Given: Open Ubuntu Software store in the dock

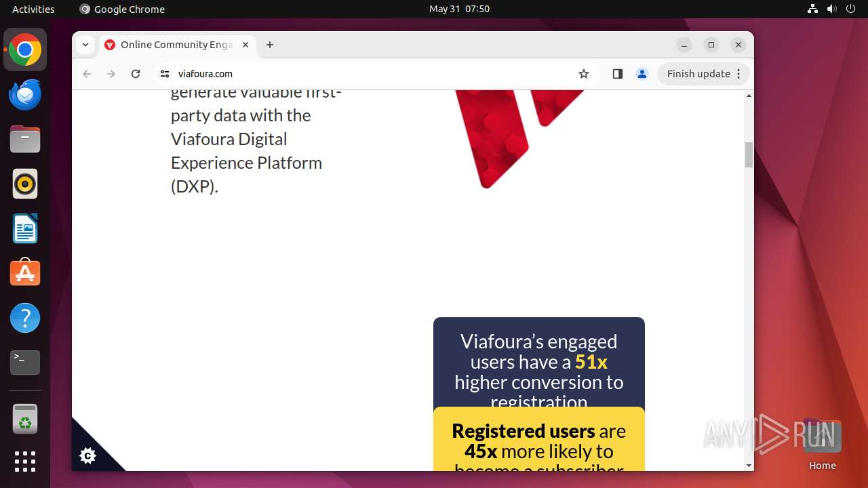Looking at the screenshot, I should click(x=25, y=273).
